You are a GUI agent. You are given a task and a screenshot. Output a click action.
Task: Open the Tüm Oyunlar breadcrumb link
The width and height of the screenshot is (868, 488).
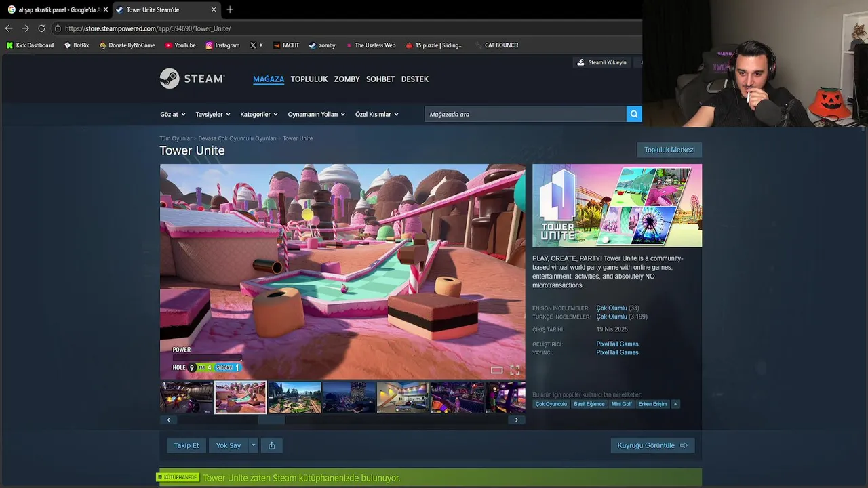click(x=176, y=138)
